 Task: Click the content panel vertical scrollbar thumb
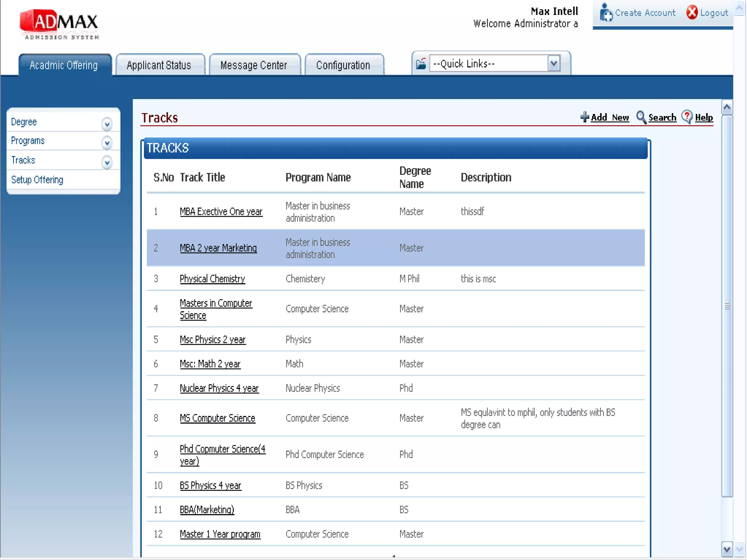point(727,306)
